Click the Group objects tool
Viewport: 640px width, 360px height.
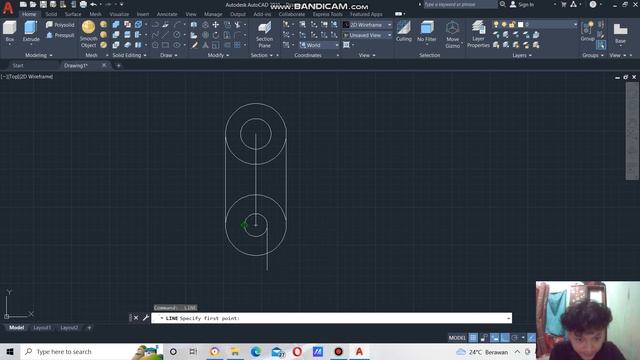click(587, 31)
